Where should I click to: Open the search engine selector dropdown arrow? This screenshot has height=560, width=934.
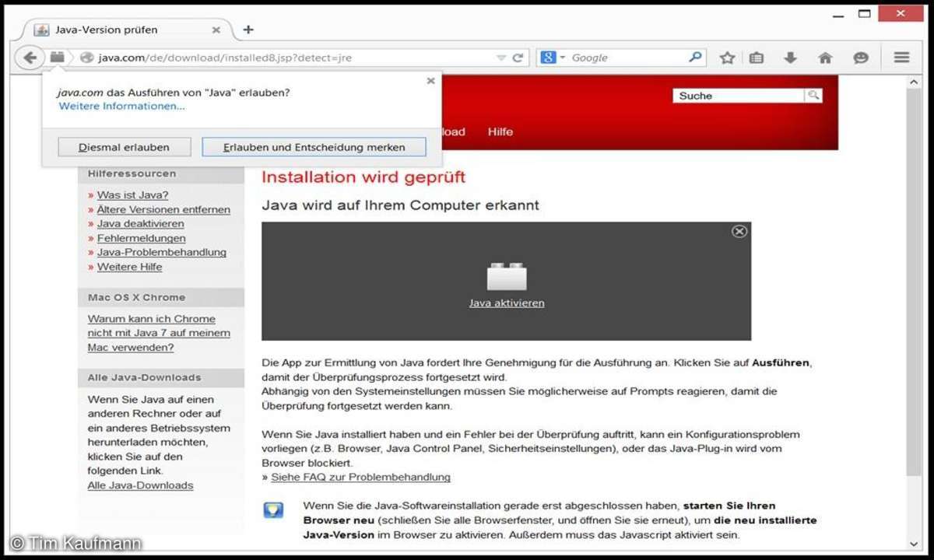(x=563, y=58)
